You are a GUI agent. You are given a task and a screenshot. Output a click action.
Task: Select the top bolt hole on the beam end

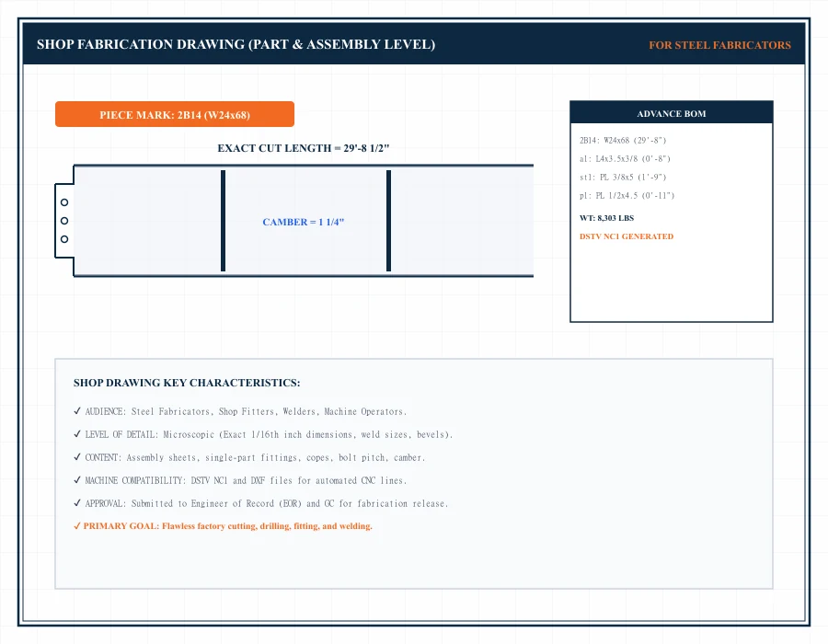coord(64,202)
